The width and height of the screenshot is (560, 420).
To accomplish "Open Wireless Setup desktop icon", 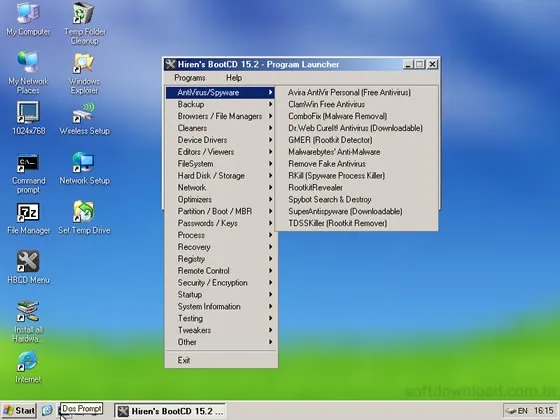I will (x=85, y=118).
